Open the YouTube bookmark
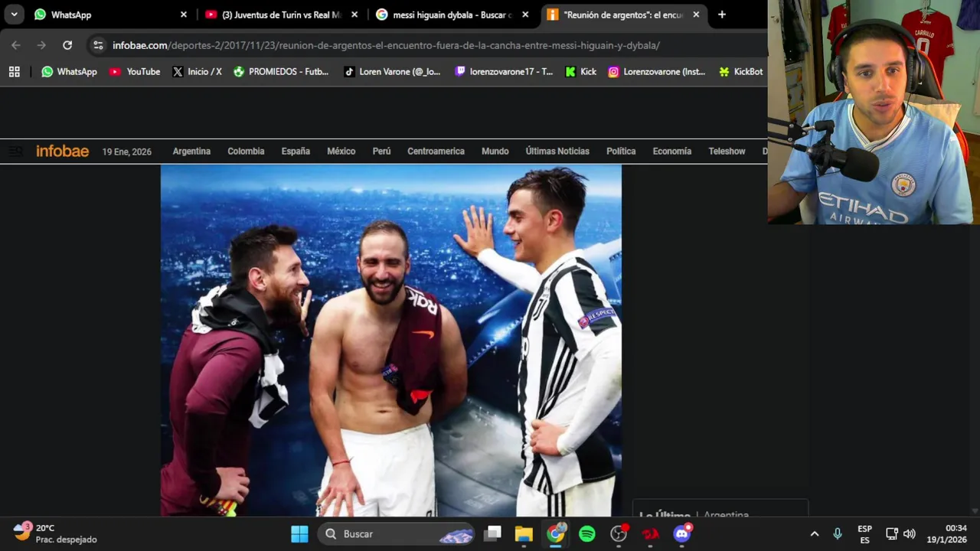The width and height of the screenshot is (980, 551). click(x=135, y=71)
